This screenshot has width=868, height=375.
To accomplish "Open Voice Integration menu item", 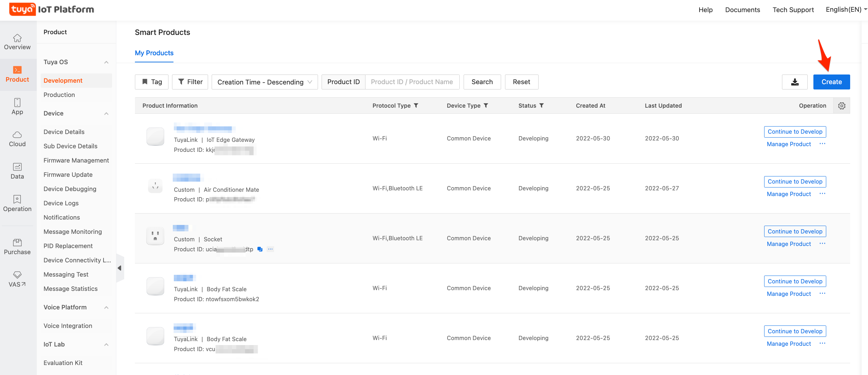I will [x=68, y=326].
